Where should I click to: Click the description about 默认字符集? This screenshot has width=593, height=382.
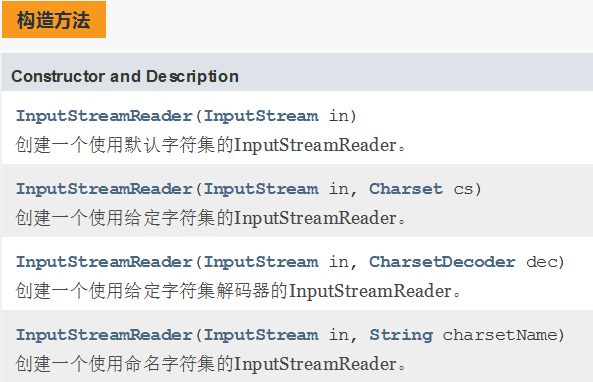pyautogui.click(x=211, y=145)
